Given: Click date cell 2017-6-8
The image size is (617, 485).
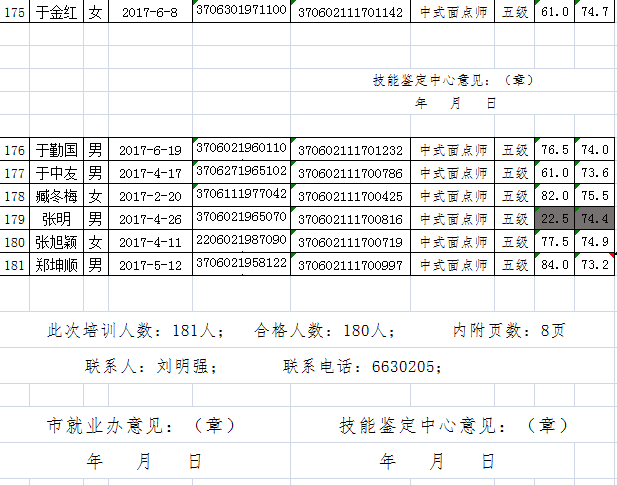Looking at the screenshot, I should (x=150, y=12).
